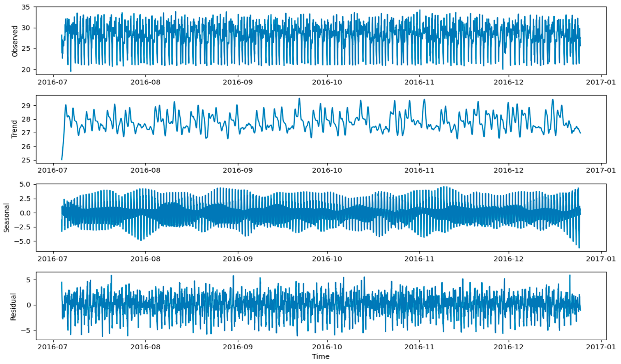Image resolution: width=621 pixels, height=364 pixels.
Task: Click the 35 tick on Observed axis
Action: click(x=26, y=7)
